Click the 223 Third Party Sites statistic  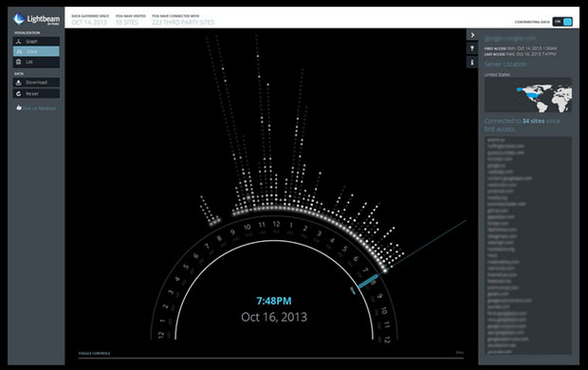tap(183, 23)
